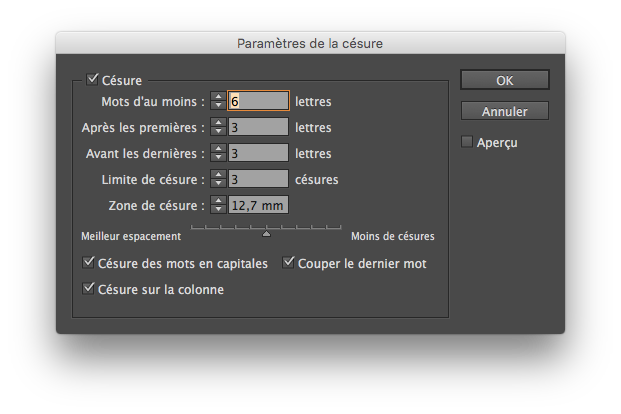
Task: Click the Annuler button
Action: tap(505, 111)
